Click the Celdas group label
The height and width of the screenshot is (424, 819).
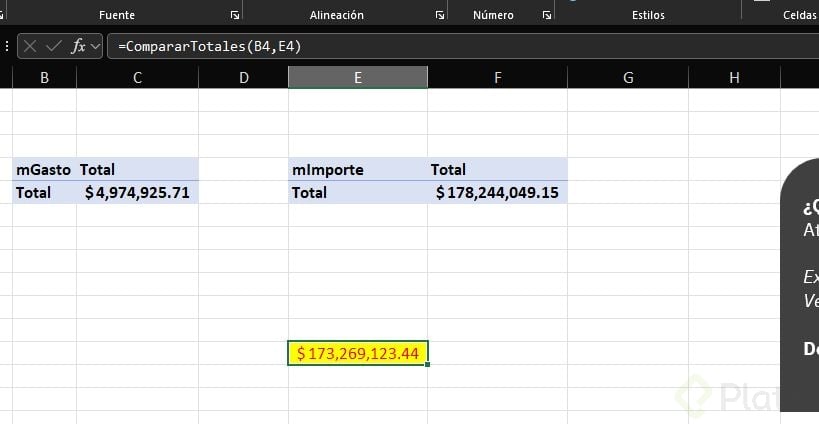[799, 15]
